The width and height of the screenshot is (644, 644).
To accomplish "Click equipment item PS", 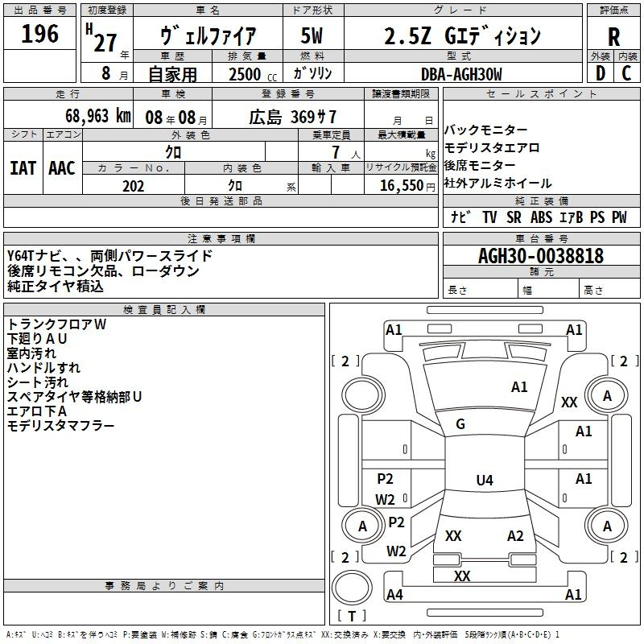I will click(597, 217).
